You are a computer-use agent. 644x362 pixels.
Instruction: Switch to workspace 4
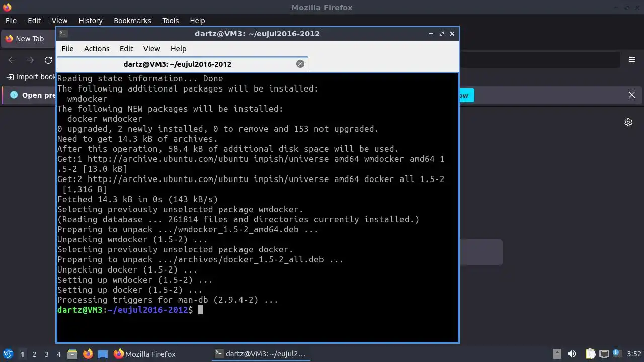click(59, 354)
